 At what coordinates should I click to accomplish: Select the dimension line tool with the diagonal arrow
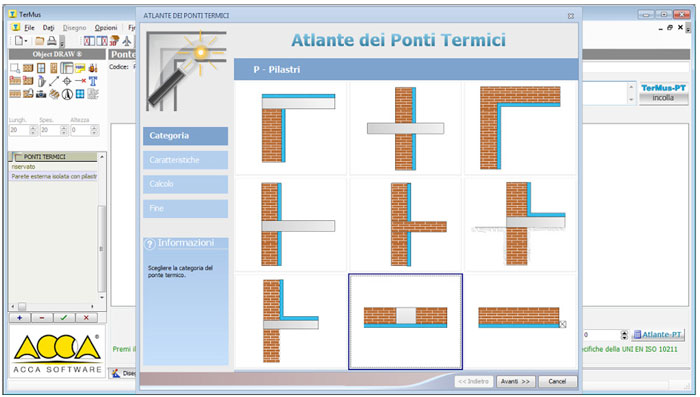[54, 81]
